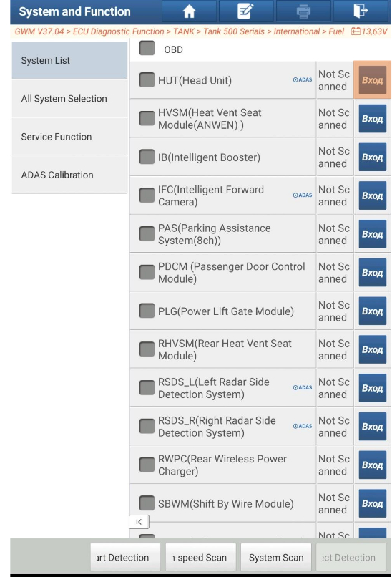Select the PLG Power Lift Gate checkbox
392x577 pixels.
(x=147, y=311)
